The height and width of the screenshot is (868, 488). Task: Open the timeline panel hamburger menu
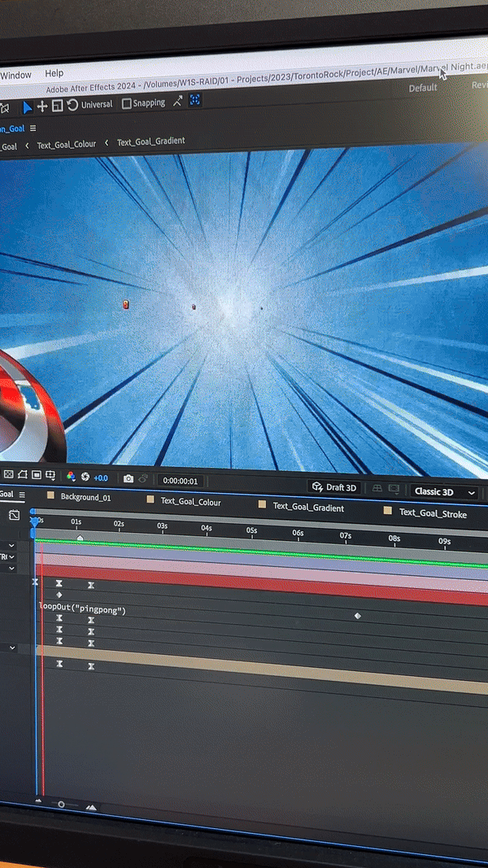click(22, 495)
